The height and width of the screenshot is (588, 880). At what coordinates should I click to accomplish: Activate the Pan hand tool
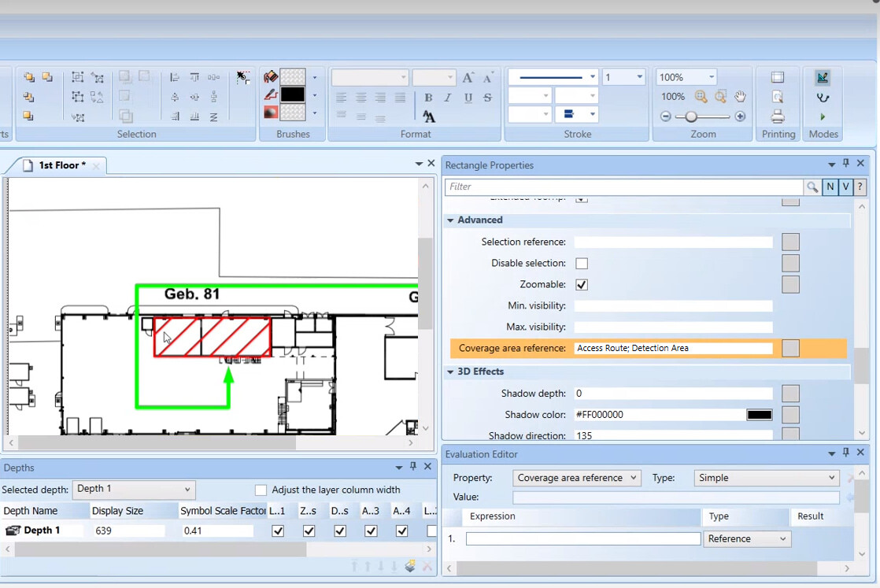coord(738,97)
